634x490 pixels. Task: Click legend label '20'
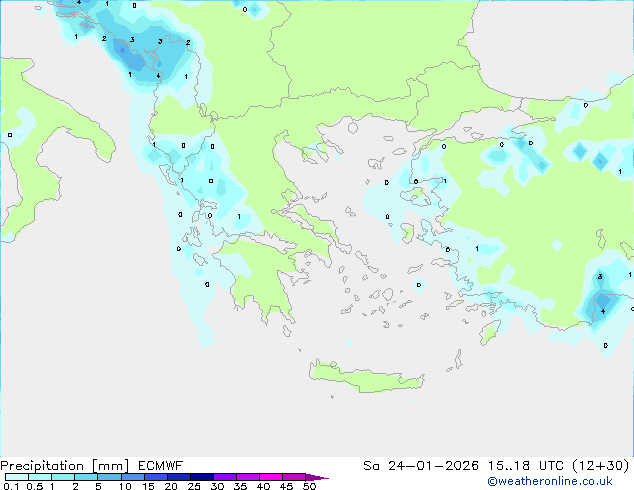[x=171, y=486]
